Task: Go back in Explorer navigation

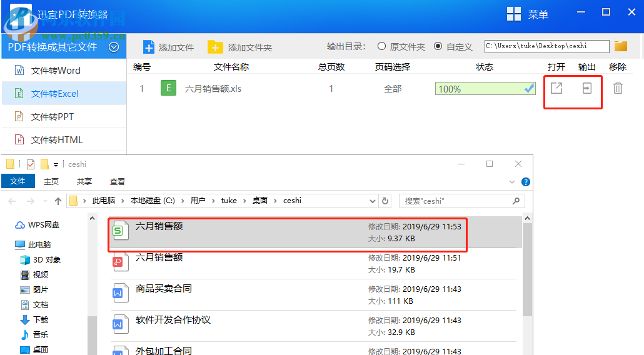Action: click(13, 201)
